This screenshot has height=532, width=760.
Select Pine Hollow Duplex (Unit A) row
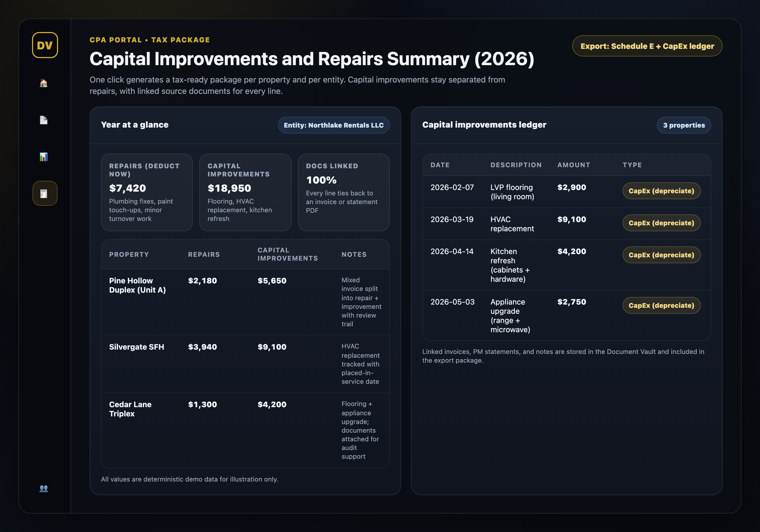coord(245,302)
